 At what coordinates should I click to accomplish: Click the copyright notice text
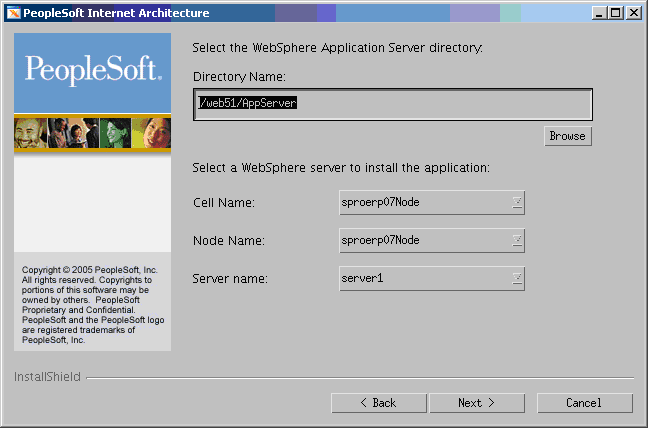pyautogui.click(x=92, y=305)
